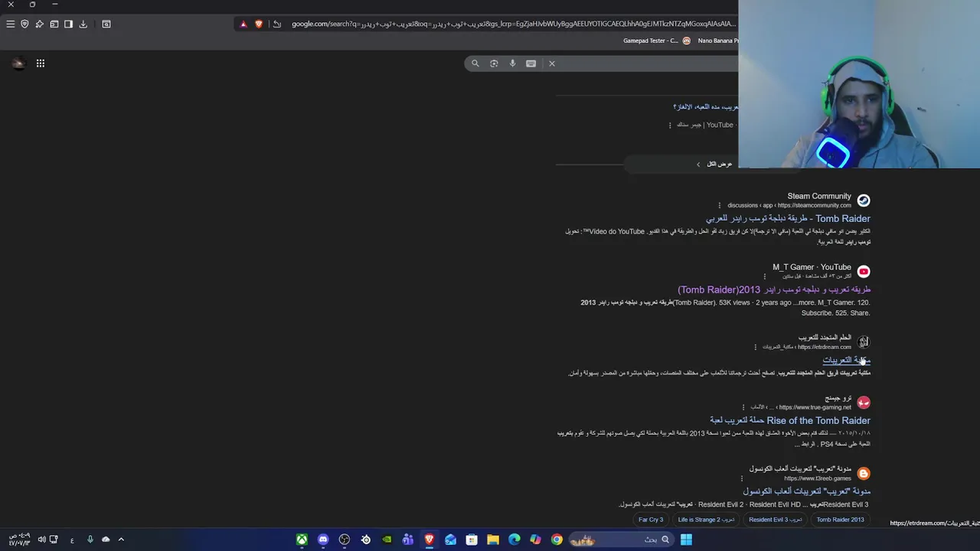
Task: Toggle the sidebar panel icon
Action: pyautogui.click(x=68, y=24)
